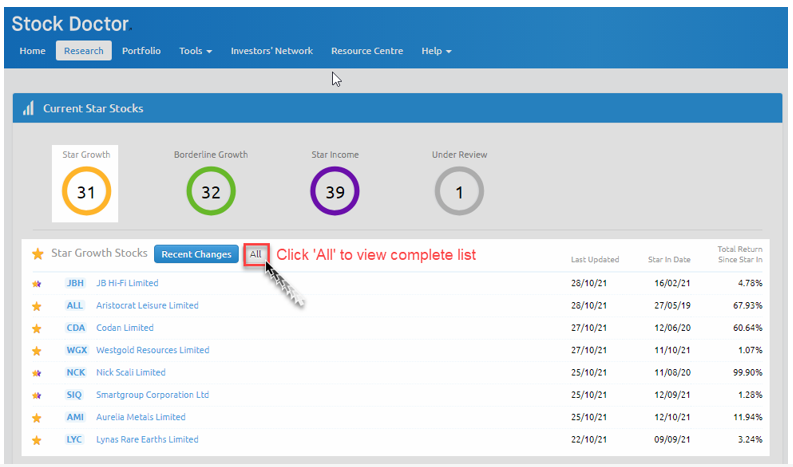Click the bar chart icon in Current Star Stocks header

[x=28, y=108]
